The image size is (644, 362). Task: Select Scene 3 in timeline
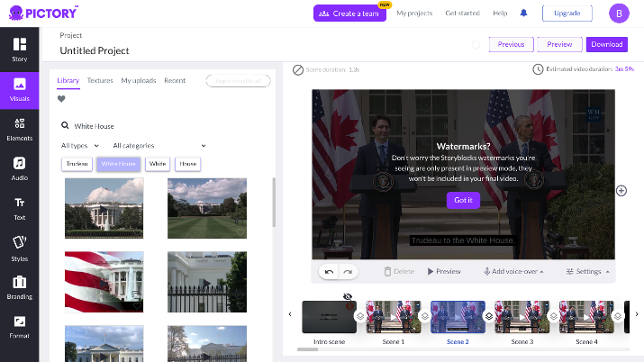coord(522,316)
